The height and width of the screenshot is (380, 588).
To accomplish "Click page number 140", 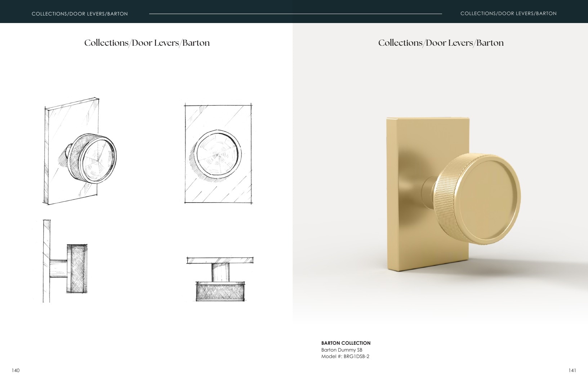I will click(15, 370).
